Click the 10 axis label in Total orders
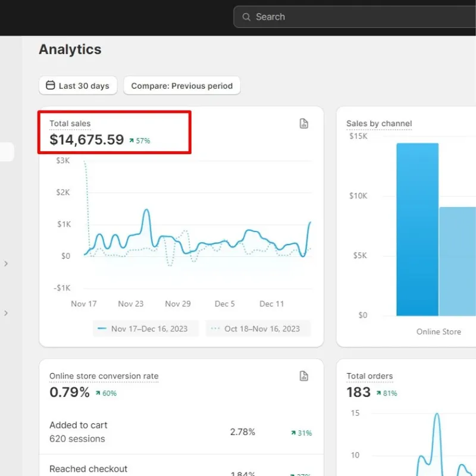Image resolution: width=476 pixels, height=476 pixels. point(355,455)
